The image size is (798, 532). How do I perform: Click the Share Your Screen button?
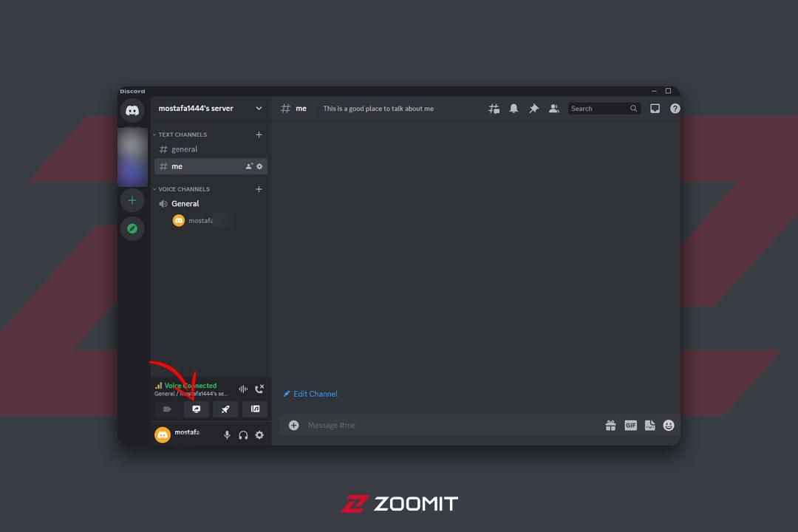pos(197,409)
